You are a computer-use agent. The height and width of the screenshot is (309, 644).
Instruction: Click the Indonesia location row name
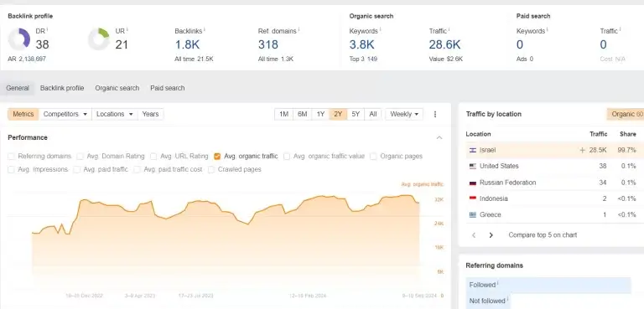coord(494,198)
